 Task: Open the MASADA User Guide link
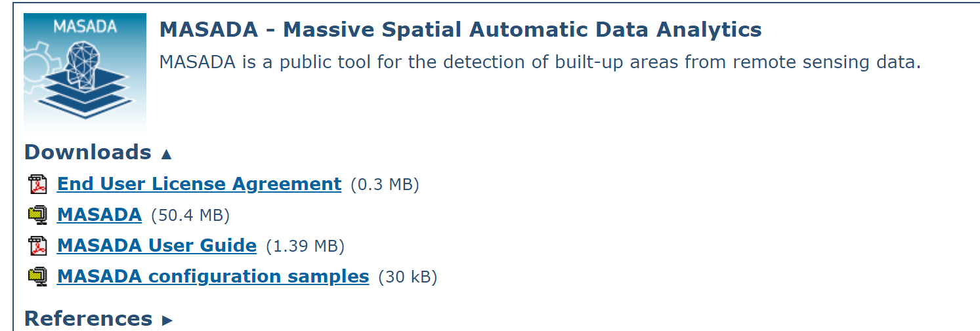pos(157,246)
